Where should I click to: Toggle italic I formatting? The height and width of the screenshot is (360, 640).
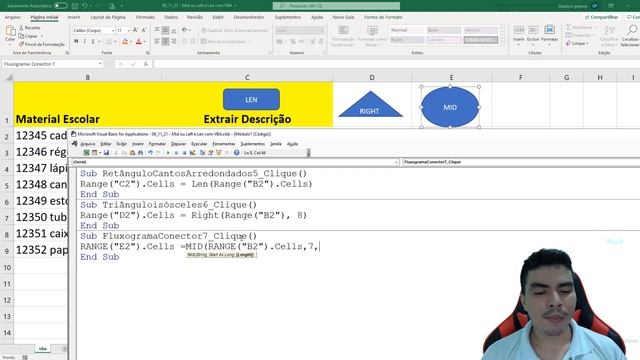click(84, 41)
